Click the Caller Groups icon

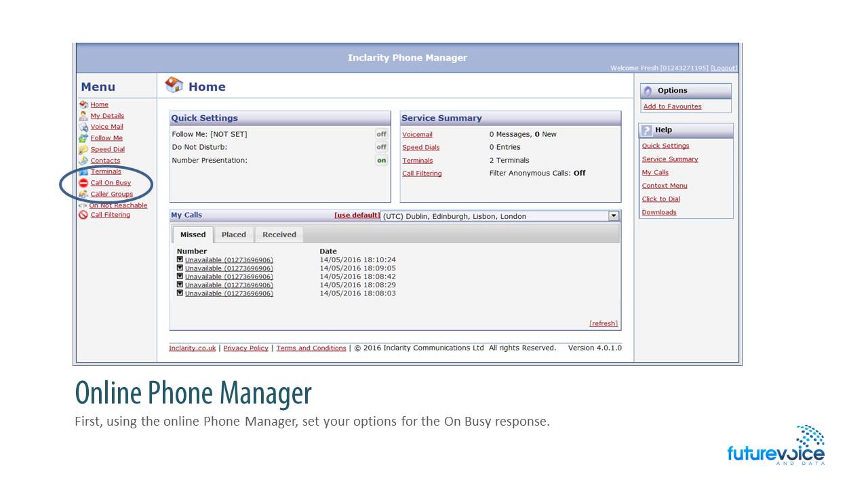pos(83,194)
